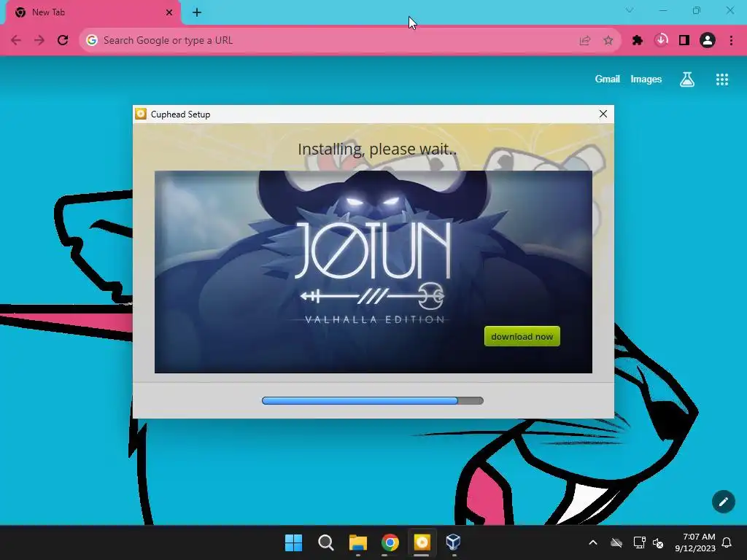Click the Chrome forward arrow
The image size is (747, 560).
39,41
